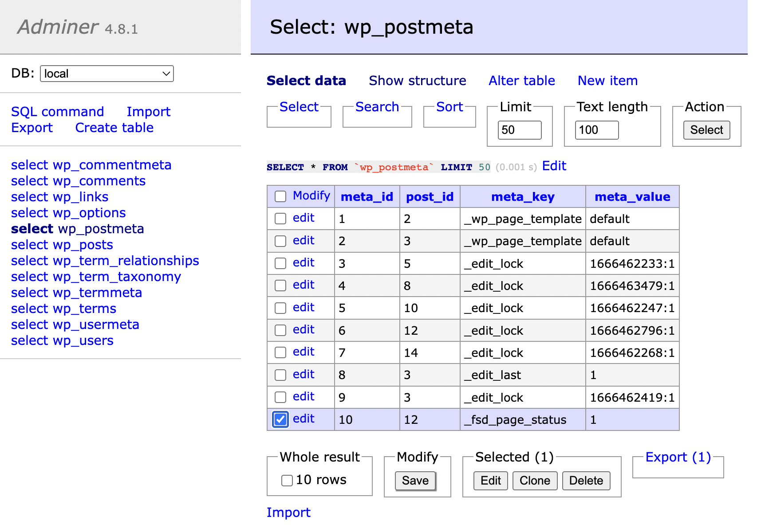Switch to Show structure tab
Screen dimensions: 757x532
(x=417, y=81)
